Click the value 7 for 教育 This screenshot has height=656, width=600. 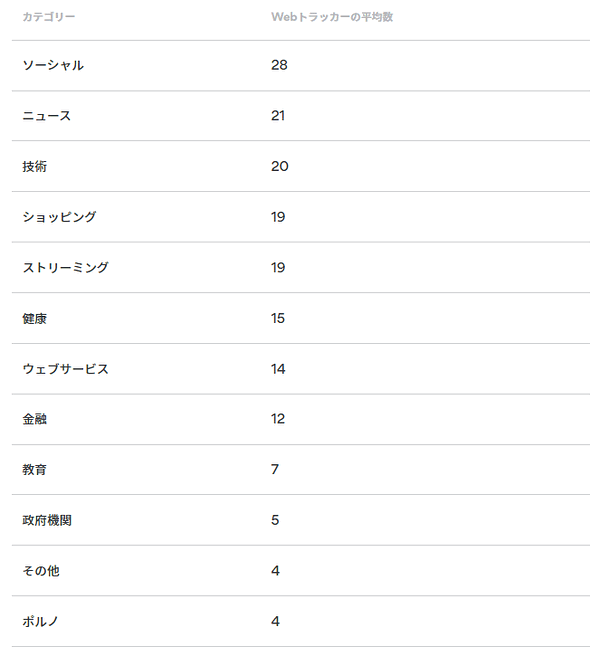275,469
